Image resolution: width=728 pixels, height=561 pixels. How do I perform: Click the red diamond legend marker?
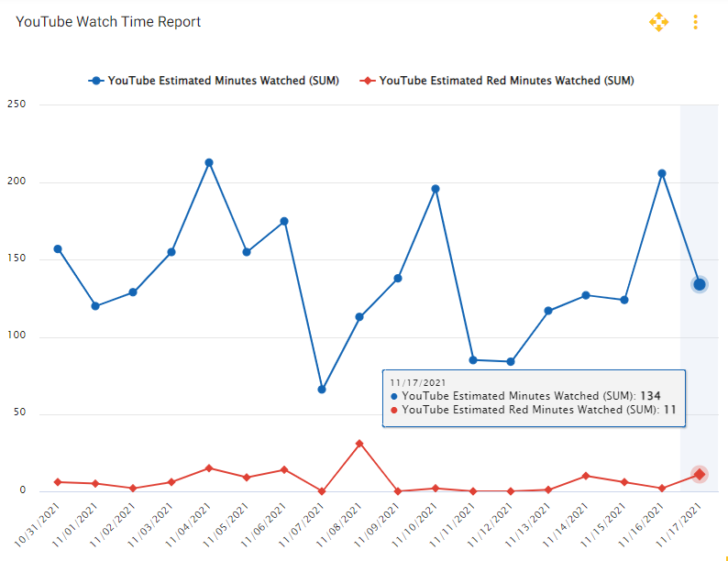[367, 81]
